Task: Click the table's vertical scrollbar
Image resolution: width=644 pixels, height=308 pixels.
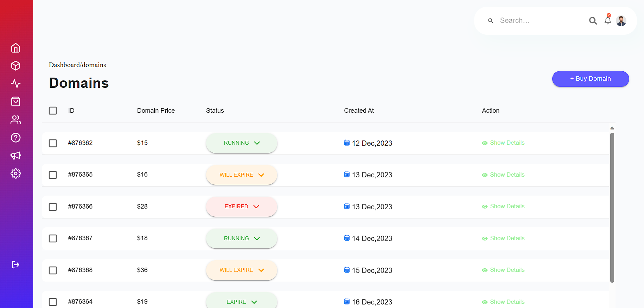Action: pyautogui.click(x=612, y=207)
